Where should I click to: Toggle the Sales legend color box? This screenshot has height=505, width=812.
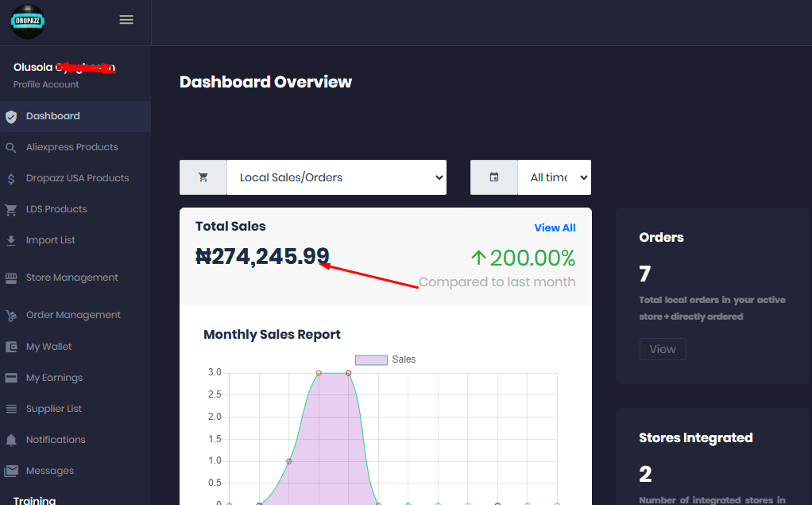pyautogui.click(x=371, y=359)
